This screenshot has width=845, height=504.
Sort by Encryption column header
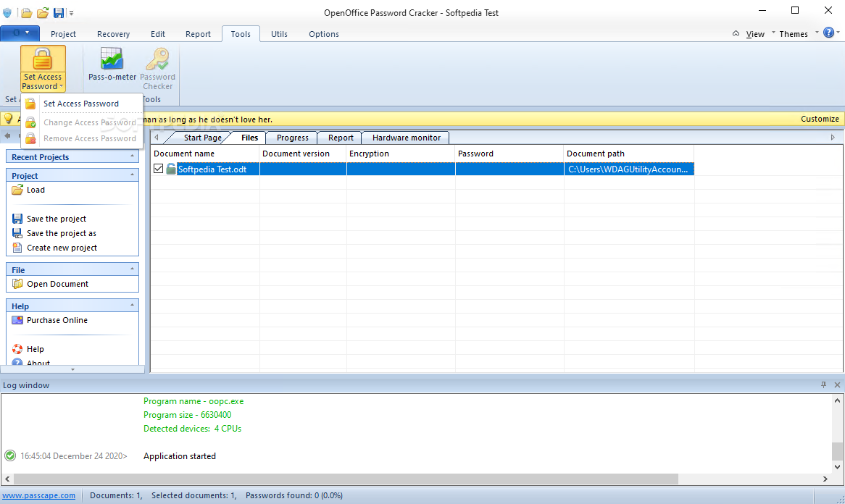pos(401,154)
